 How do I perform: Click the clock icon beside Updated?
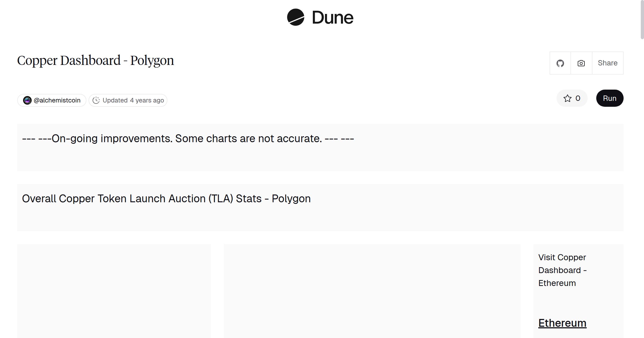click(96, 100)
